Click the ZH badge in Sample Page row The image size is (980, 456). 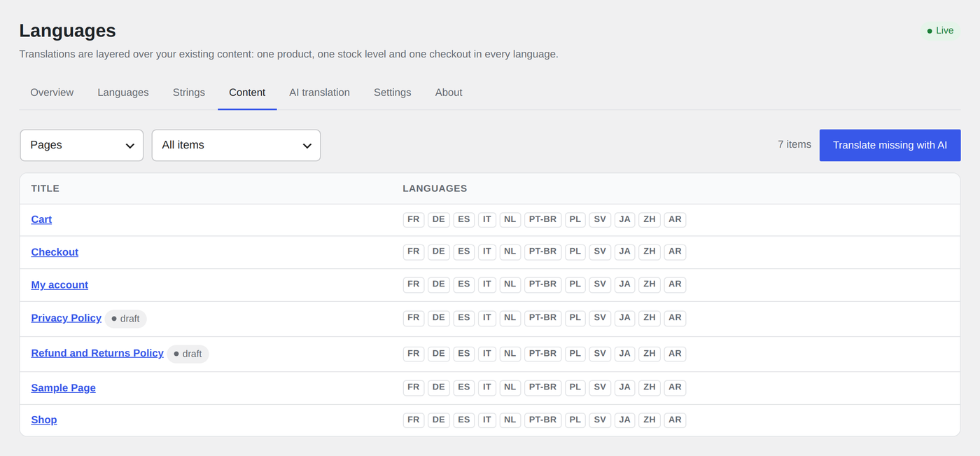(650, 387)
